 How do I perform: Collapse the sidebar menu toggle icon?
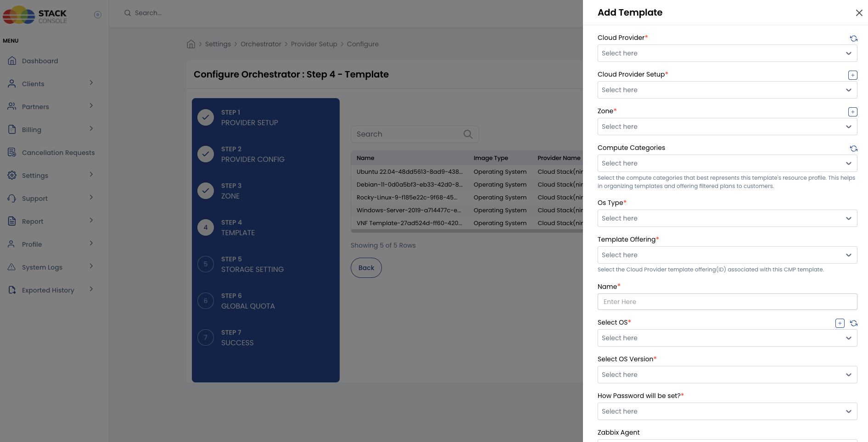pos(98,15)
